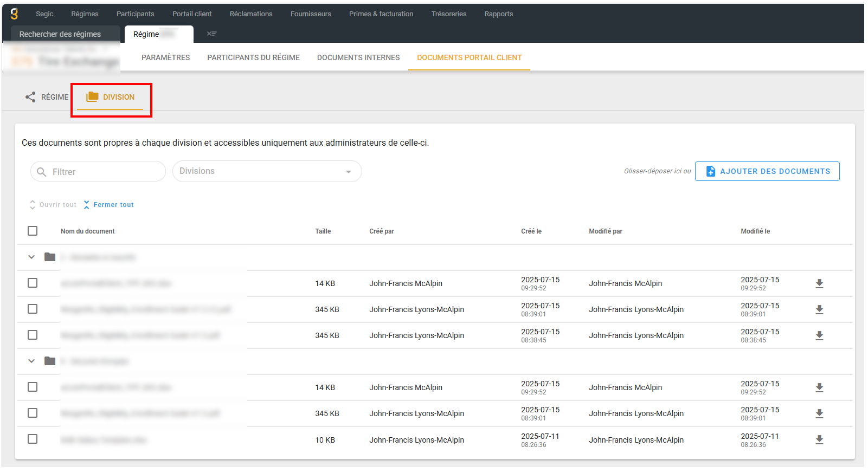Select checkbox of the 10 KB document row
This screenshot has height=473, width=868.
tap(33, 439)
